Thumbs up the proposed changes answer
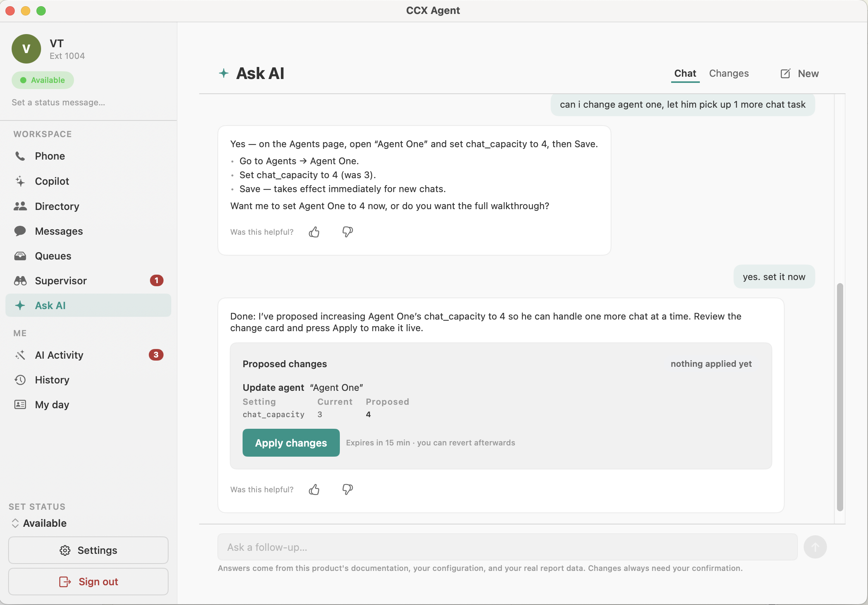 pyautogui.click(x=314, y=490)
